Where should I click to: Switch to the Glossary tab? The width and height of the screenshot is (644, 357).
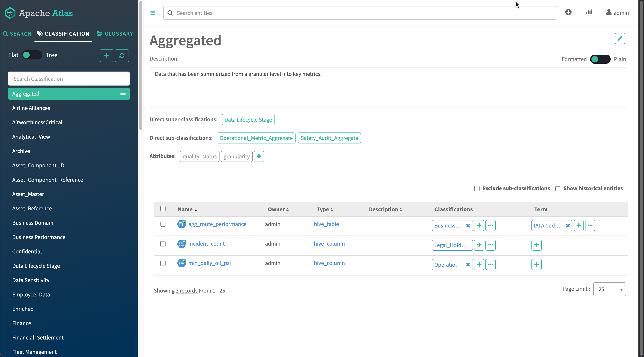point(115,34)
